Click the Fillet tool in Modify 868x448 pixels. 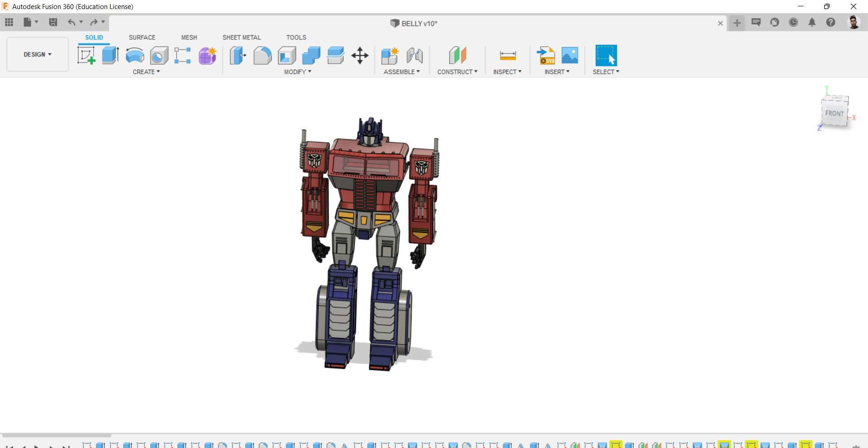[x=262, y=56]
